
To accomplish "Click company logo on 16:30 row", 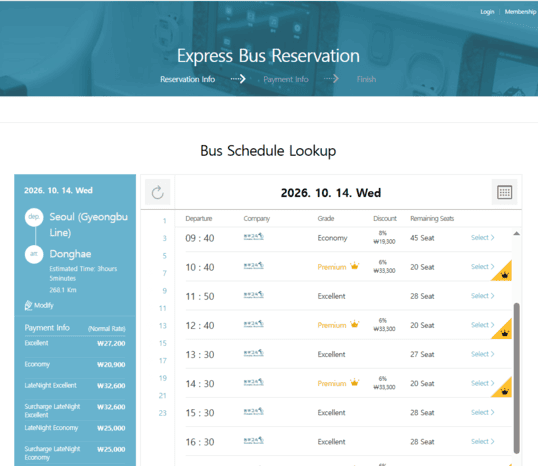I will coord(254,440).
